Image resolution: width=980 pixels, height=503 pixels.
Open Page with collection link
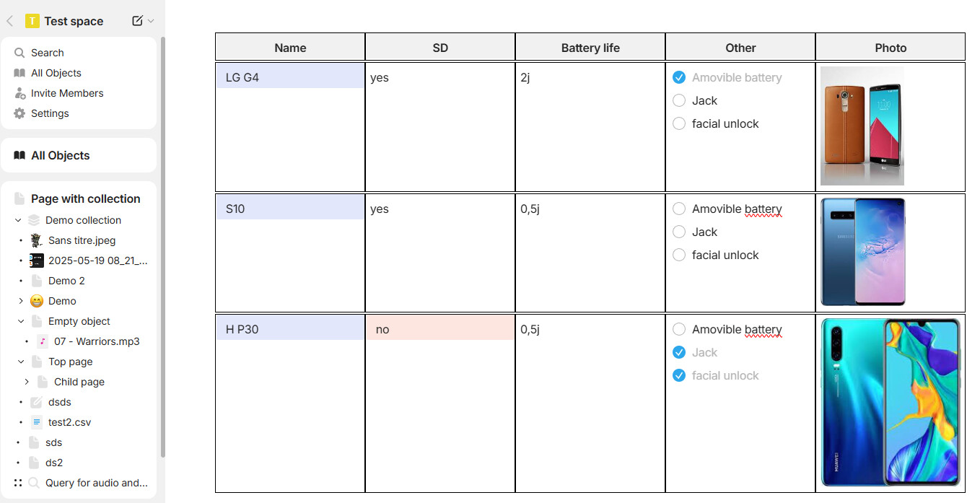coord(85,198)
